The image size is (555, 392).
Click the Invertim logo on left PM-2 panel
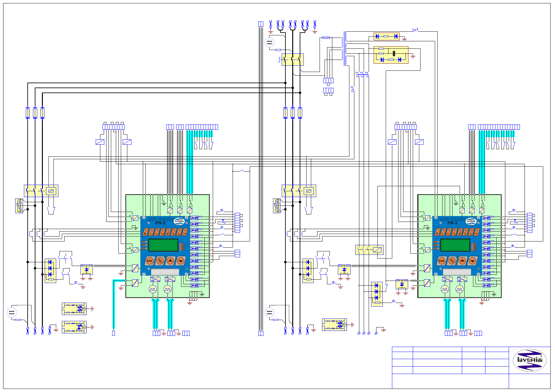[179, 221]
